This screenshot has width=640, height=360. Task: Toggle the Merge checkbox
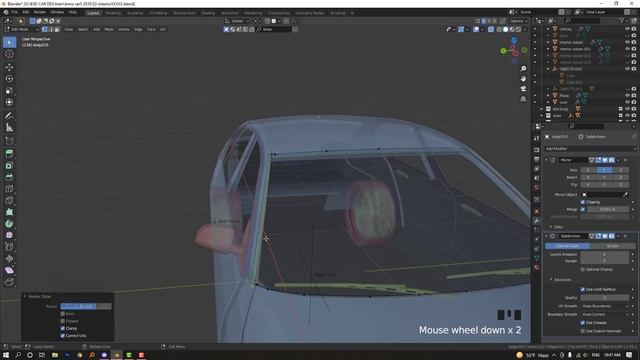(x=582, y=209)
